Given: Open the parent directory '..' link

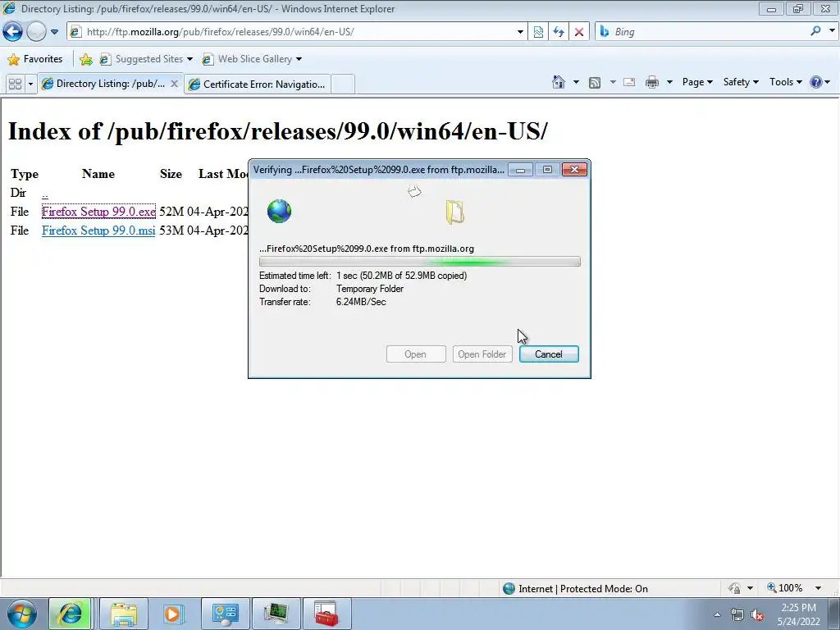Looking at the screenshot, I should tap(45, 194).
